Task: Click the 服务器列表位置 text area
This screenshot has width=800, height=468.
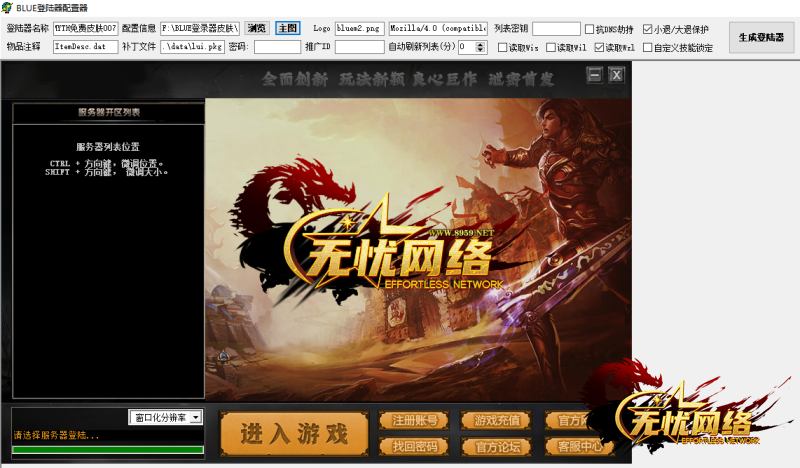Action: [108, 147]
